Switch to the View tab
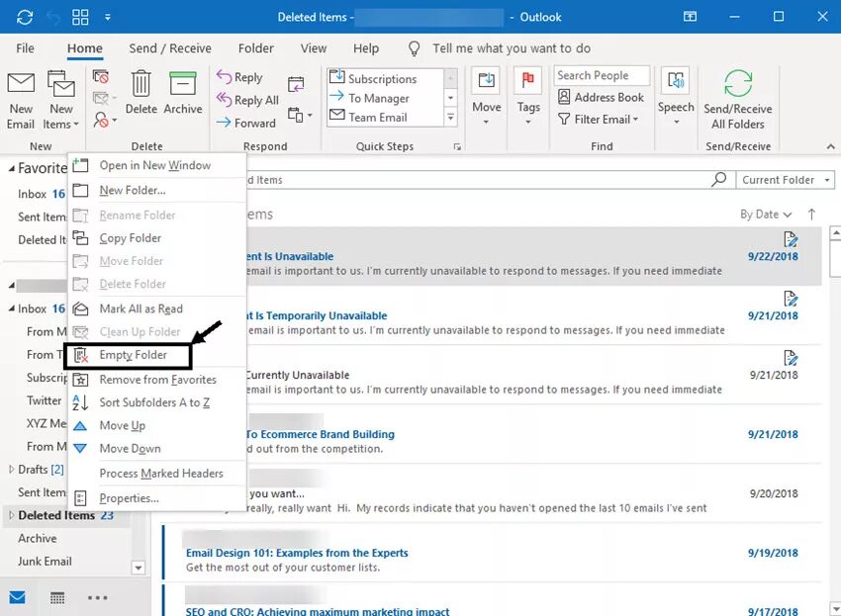Screen dimensions: 841x616 [314, 48]
